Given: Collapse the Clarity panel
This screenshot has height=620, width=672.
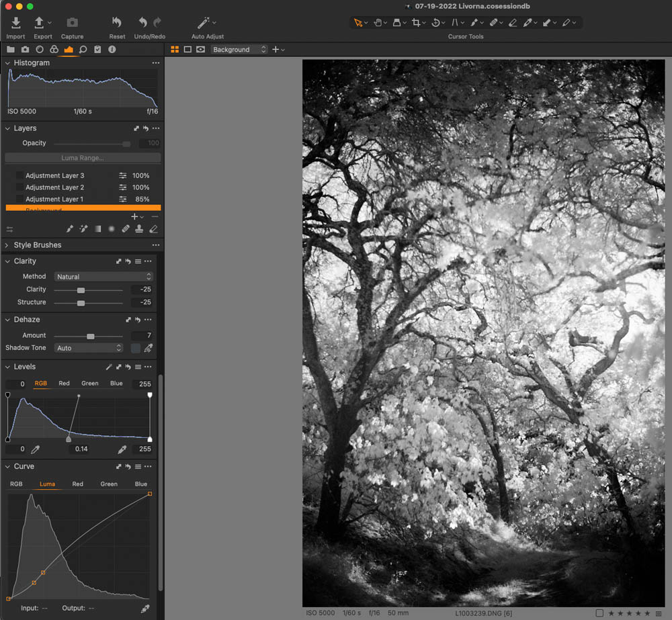Looking at the screenshot, I should point(7,261).
